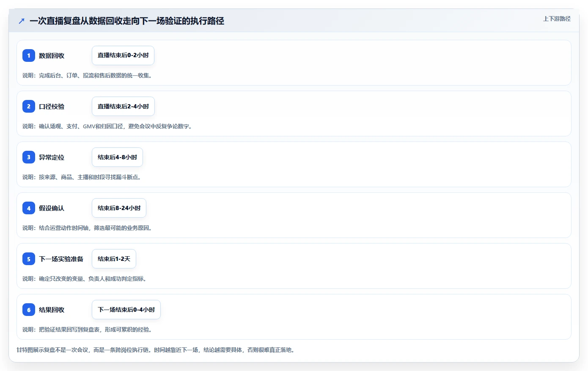Click the 结果回收 step title
The image size is (588, 371).
click(52, 310)
